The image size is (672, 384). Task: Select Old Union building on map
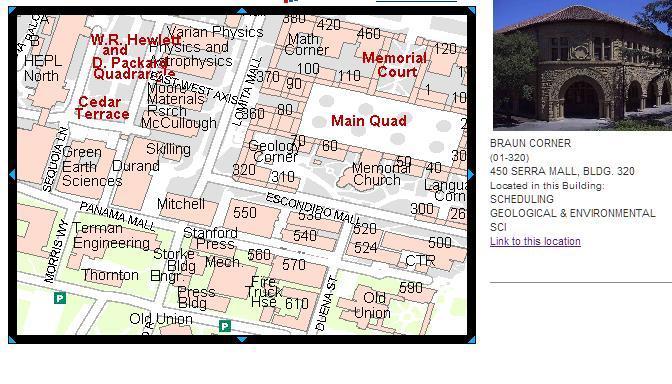click(372, 305)
